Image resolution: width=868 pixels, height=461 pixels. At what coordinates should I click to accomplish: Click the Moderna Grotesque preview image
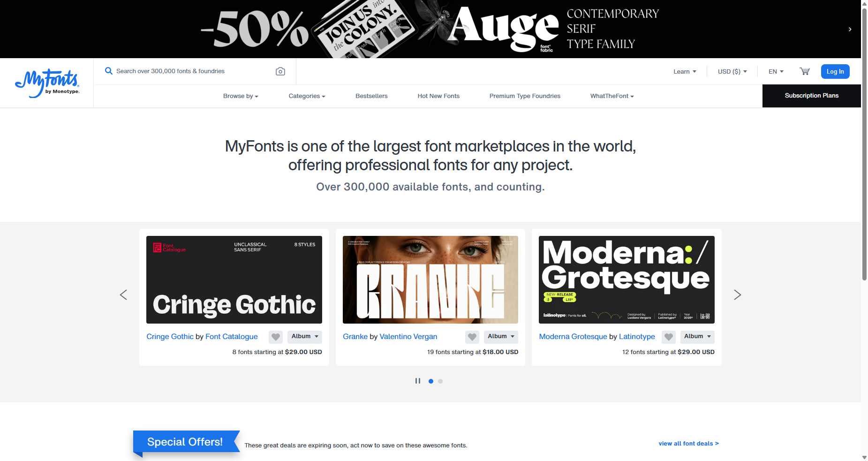626,280
